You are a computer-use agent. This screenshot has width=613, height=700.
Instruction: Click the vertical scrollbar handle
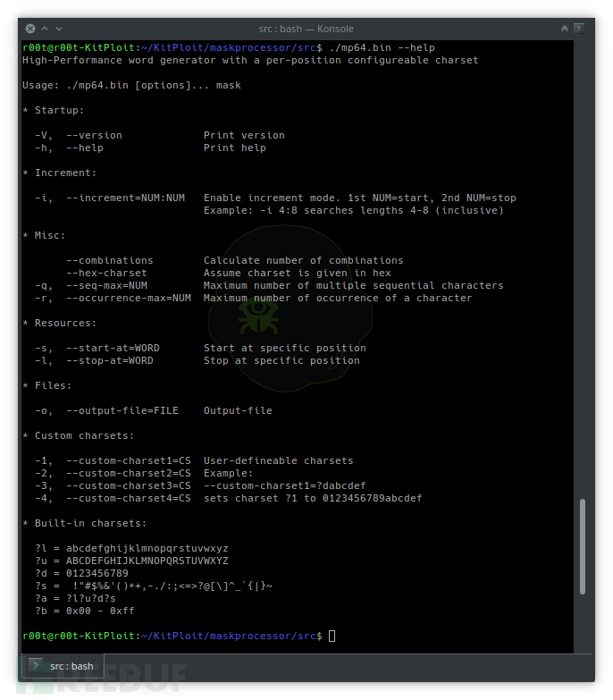[x=583, y=546]
